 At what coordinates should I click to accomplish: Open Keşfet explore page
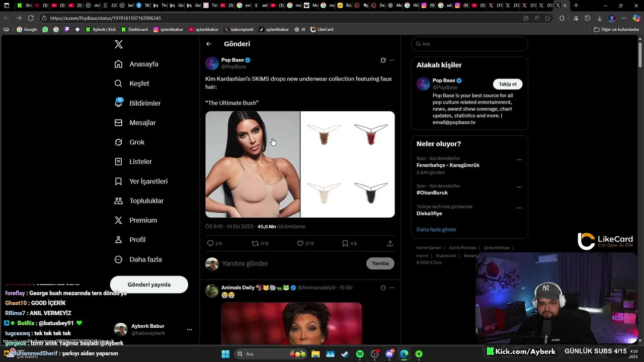[x=132, y=83]
